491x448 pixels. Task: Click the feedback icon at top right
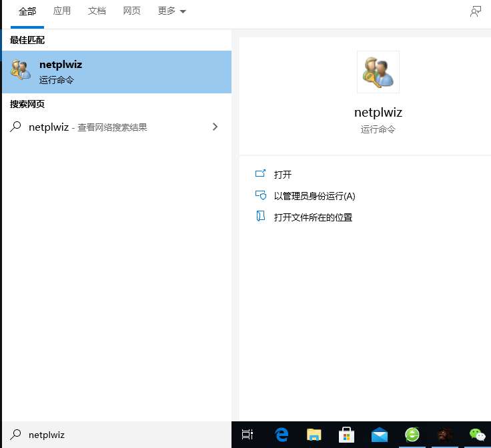pos(476,11)
